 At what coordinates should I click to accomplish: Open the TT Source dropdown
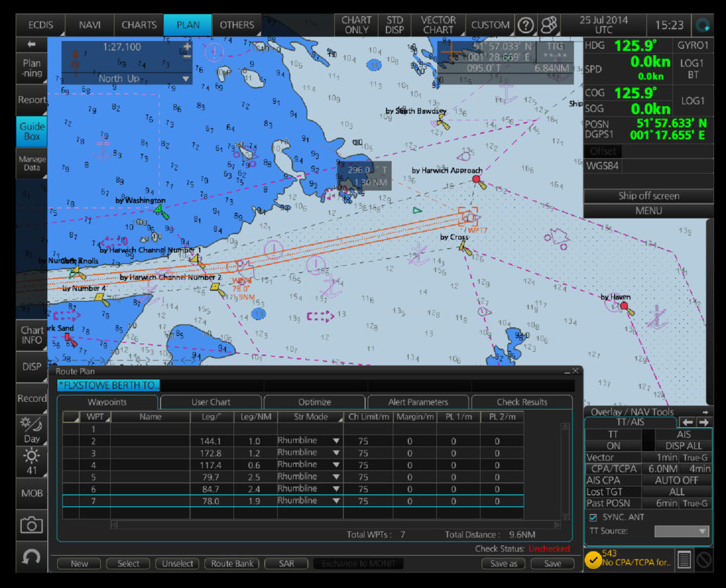(681, 532)
